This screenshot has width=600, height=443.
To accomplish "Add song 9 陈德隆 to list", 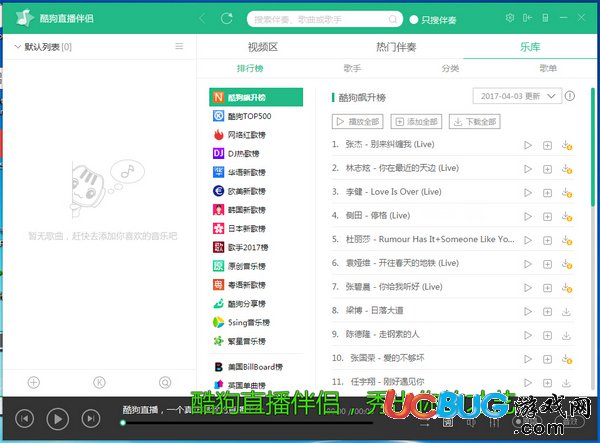I will tap(548, 336).
